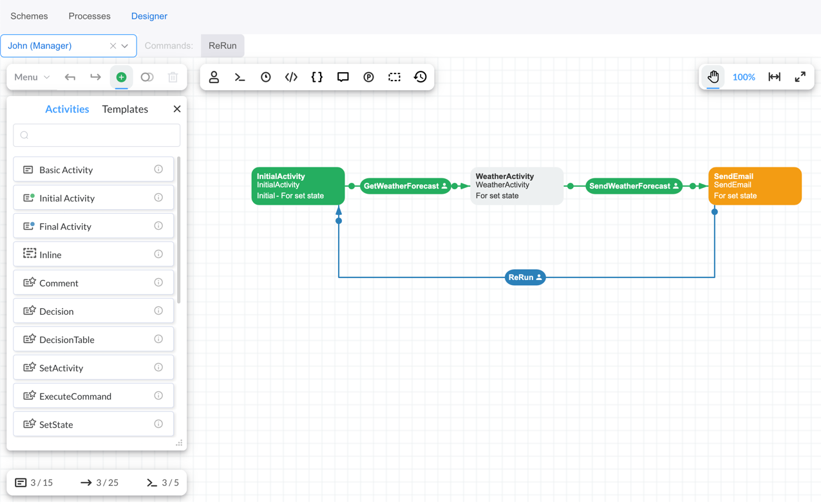Select Comment list item
Viewport: 821px width, 504px height.
[93, 283]
